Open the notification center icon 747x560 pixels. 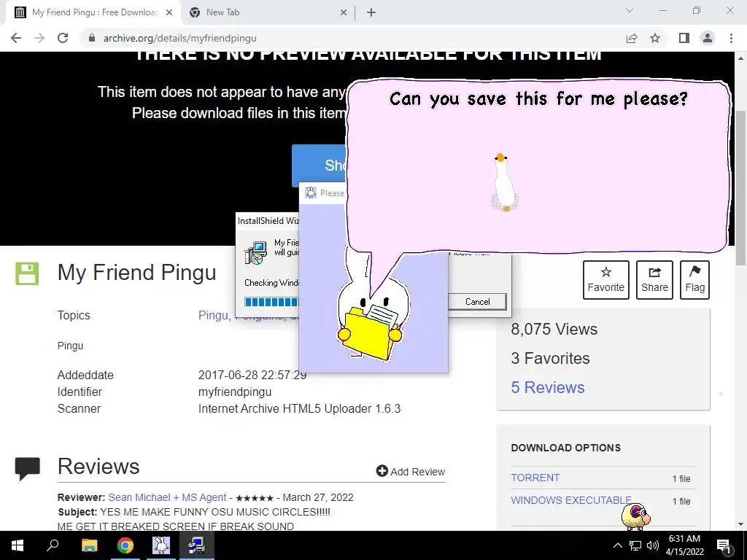pos(724,546)
